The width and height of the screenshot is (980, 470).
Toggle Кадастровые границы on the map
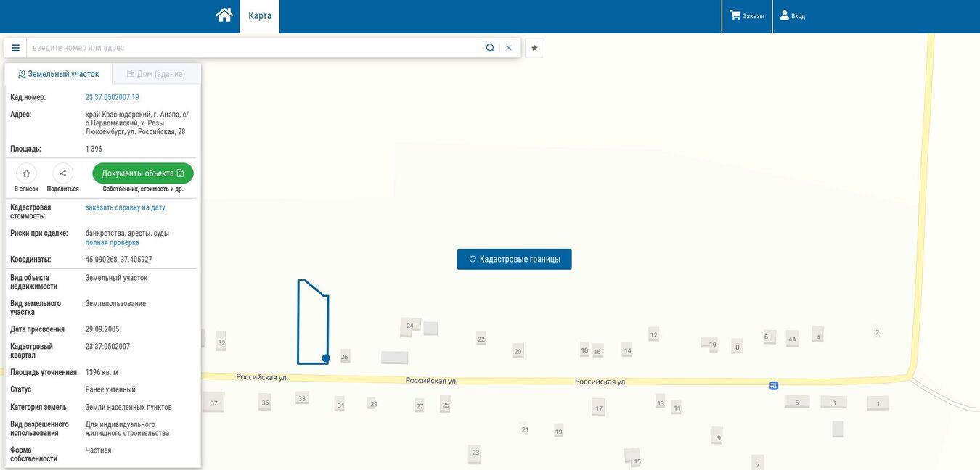(514, 259)
